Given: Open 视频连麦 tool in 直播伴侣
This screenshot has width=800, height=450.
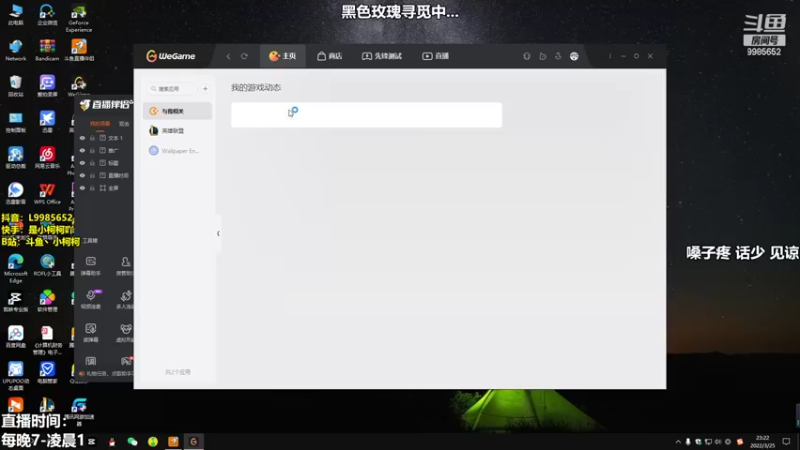Looking at the screenshot, I should (x=91, y=299).
